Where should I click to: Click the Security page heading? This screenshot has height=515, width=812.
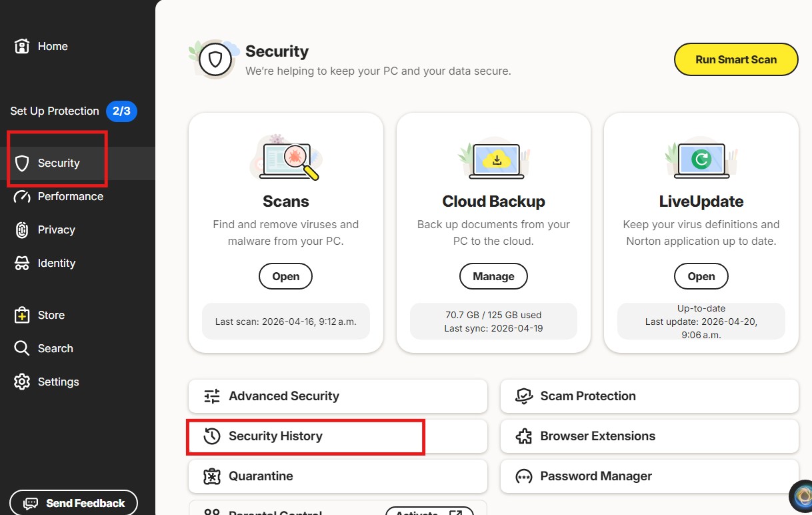(277, 51)
